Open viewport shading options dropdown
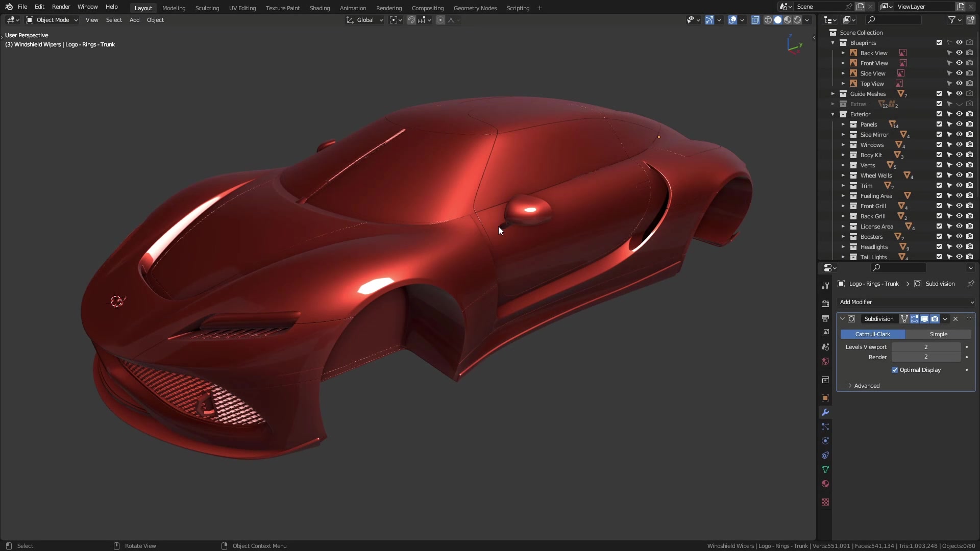Screen dimensions: 980x551 [807, 20]
